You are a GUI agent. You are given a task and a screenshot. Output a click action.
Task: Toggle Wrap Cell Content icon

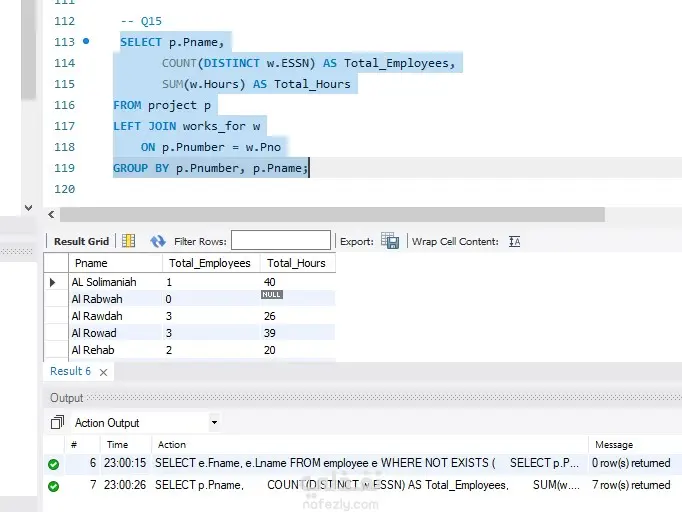(515, 241)
